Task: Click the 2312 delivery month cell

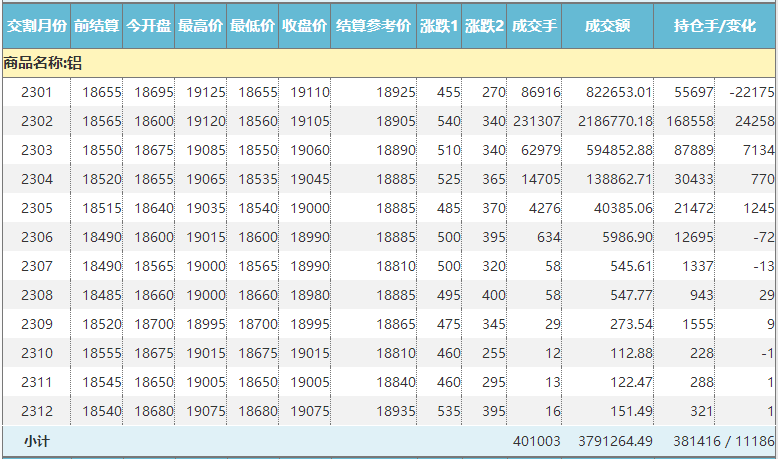Action: point(37,411)
